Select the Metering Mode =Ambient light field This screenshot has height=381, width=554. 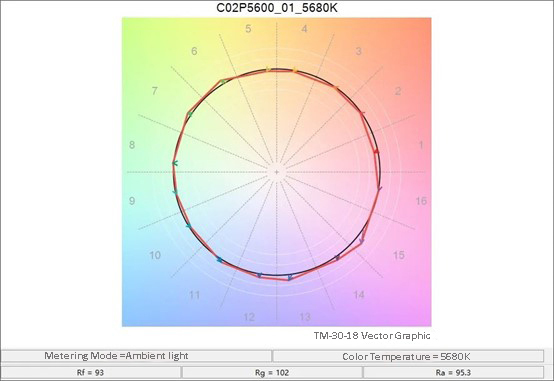click(136, 356)
